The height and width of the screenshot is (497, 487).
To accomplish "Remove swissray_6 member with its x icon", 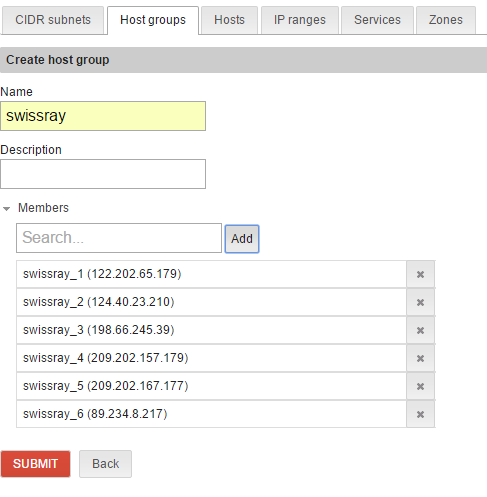I will (x=420, y=414).
